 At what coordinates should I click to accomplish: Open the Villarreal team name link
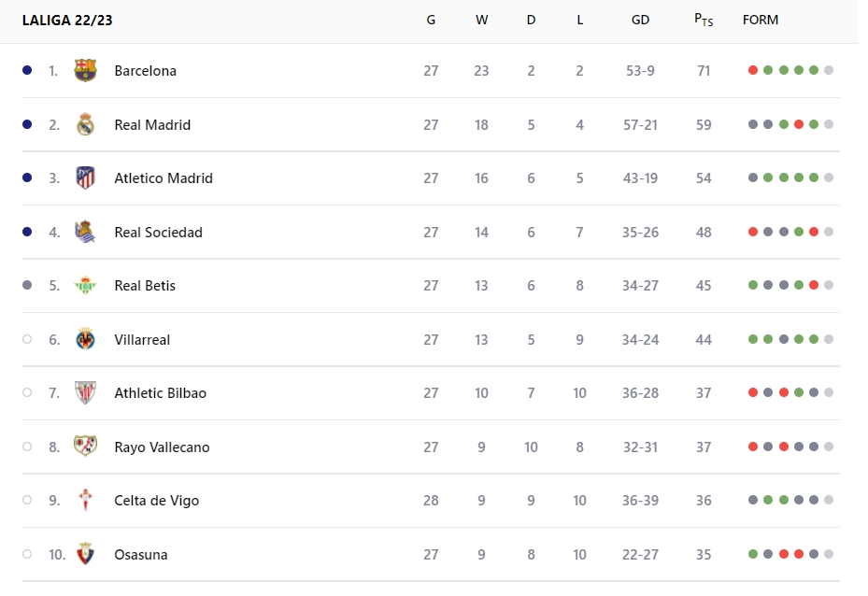(142, 340)
